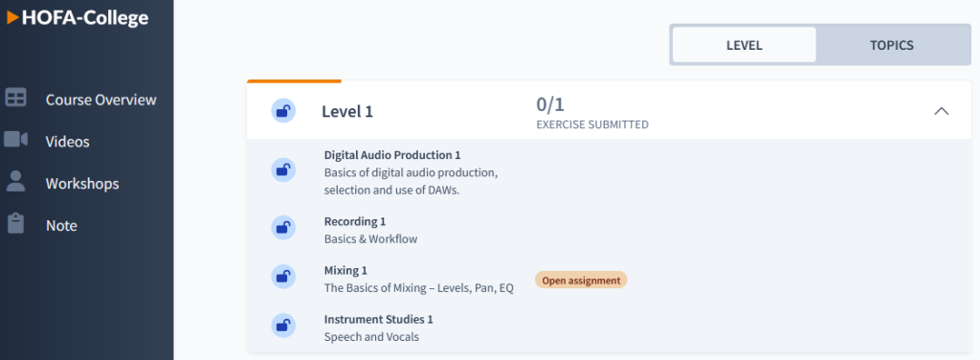Go to Workshops in the sidebar
The width and height of the screenshot is (980, 360).
(82, 184)
